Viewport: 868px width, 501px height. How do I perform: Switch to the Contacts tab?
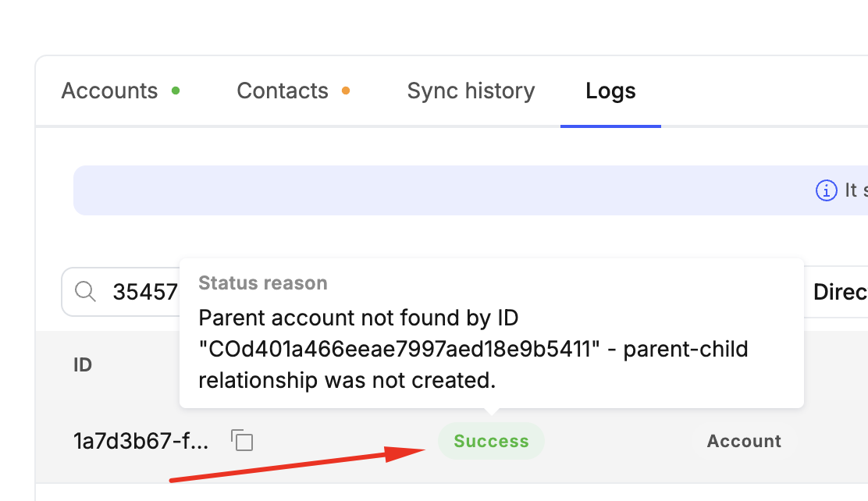[x=283, y=91]
